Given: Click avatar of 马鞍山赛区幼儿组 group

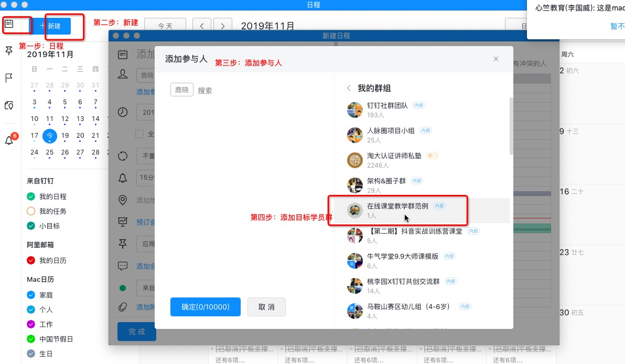Looking at the screenshot, I should click(x=354, y=311).
